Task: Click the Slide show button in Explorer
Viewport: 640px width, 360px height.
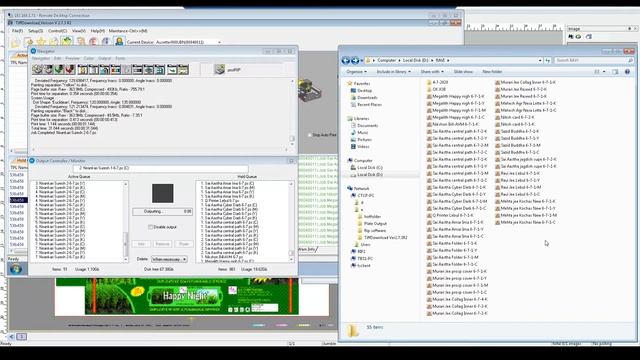Action: tap(463, 72)
